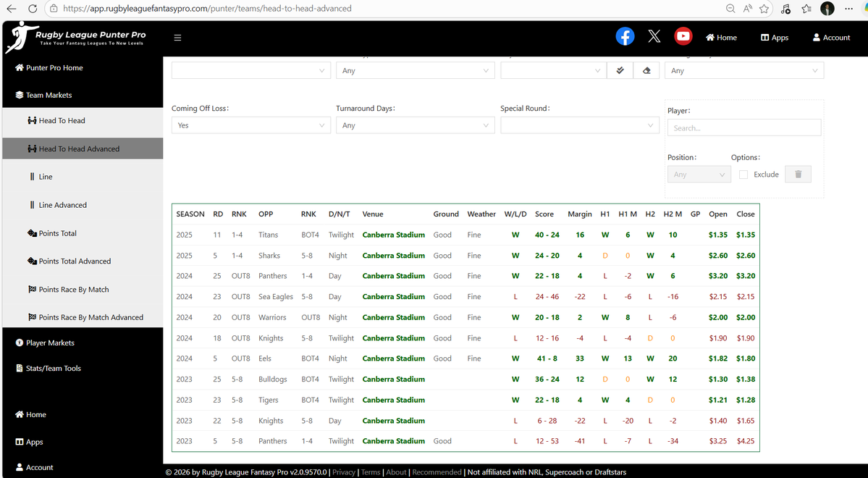This screenshot has width=868, height=478.
Task: Click the $4.25 close price cell
Action: (x=745, y=442)
